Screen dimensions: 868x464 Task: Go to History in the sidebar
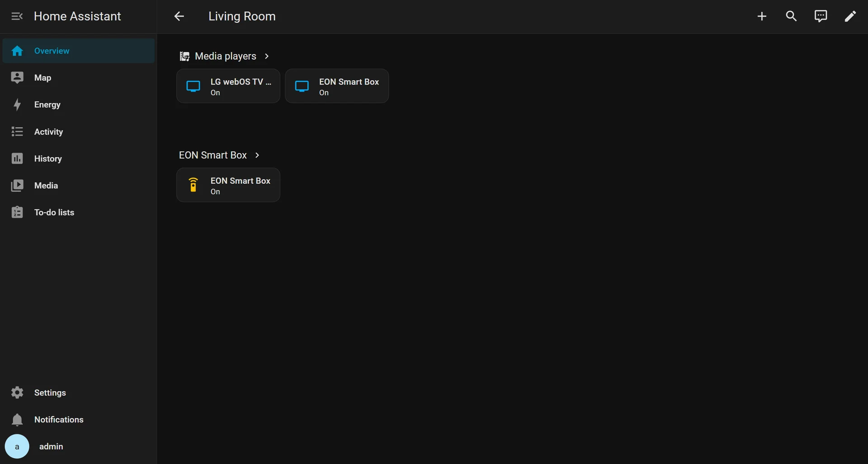[79, 159]
